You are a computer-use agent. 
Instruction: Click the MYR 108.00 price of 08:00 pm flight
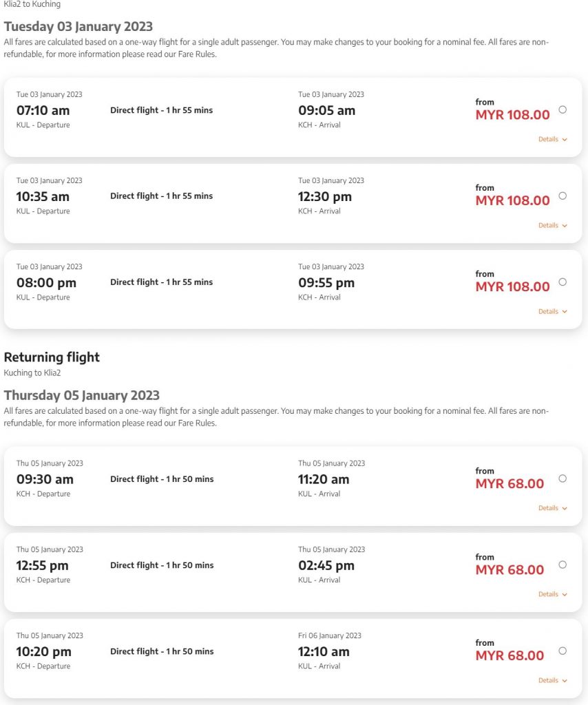pos(512,287)
